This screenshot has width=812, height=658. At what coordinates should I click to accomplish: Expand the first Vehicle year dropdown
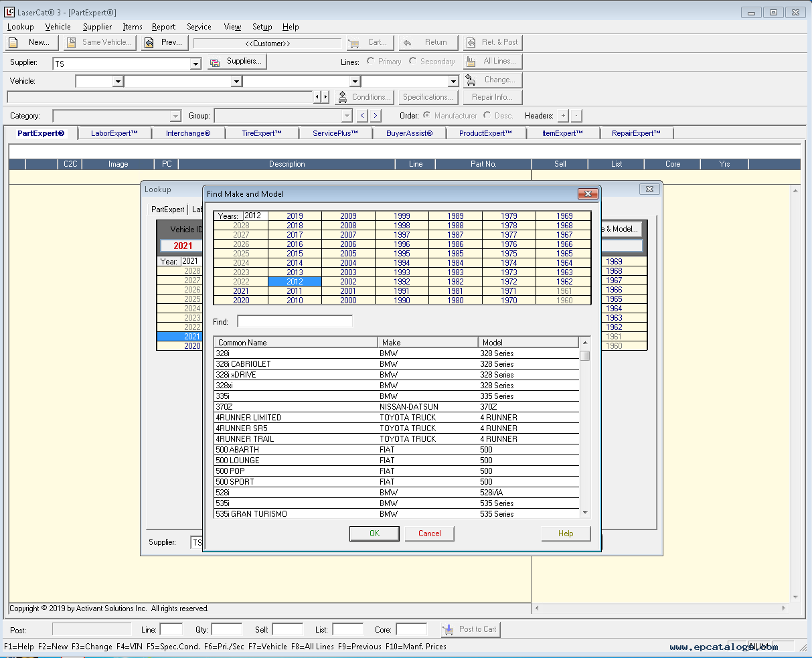118,81
